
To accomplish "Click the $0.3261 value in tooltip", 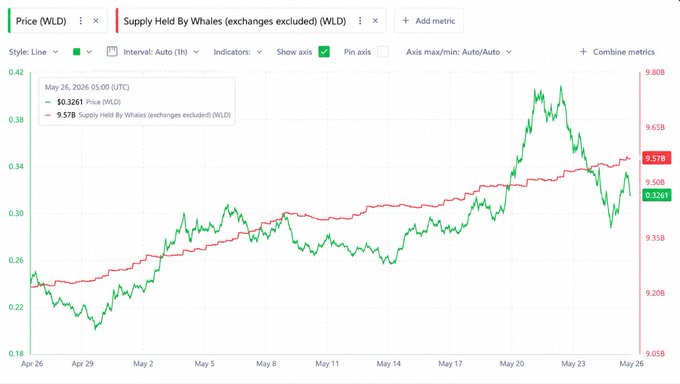I will tap(70, 102).
